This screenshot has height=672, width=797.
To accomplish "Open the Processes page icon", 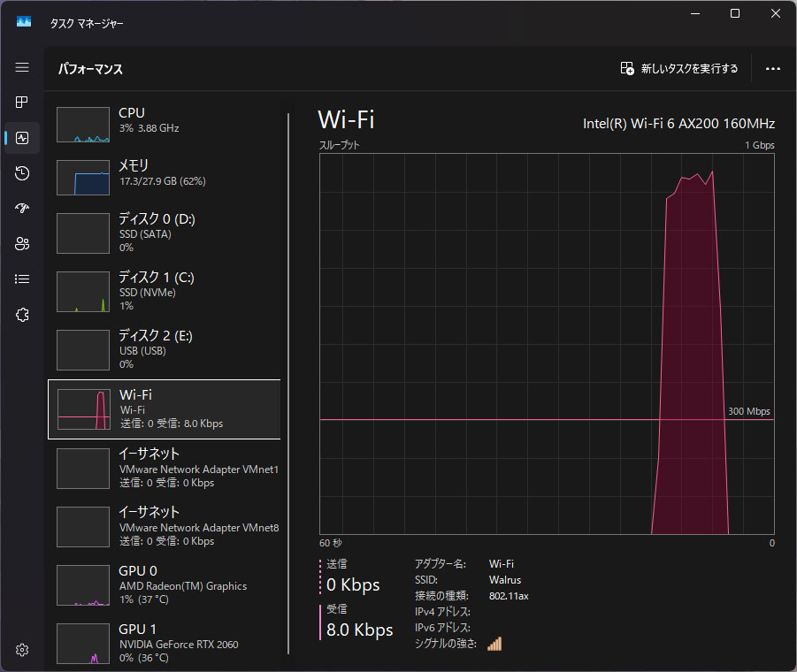I will coord(22,103).
